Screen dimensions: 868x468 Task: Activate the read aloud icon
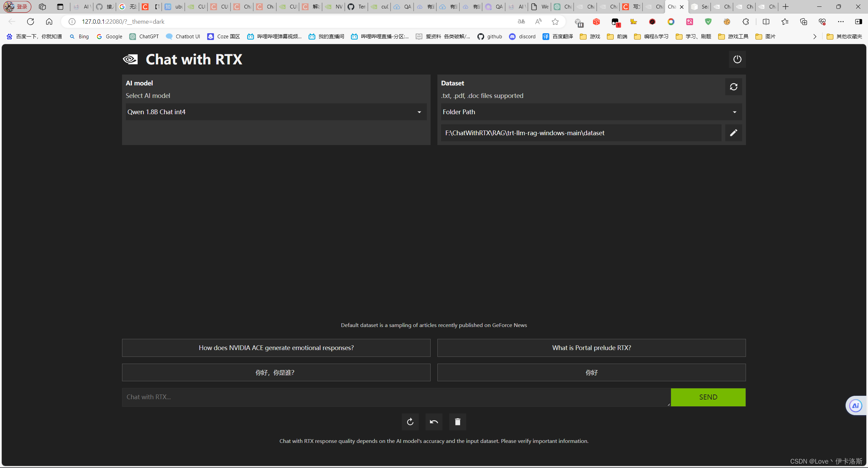(x=538, y=22)
